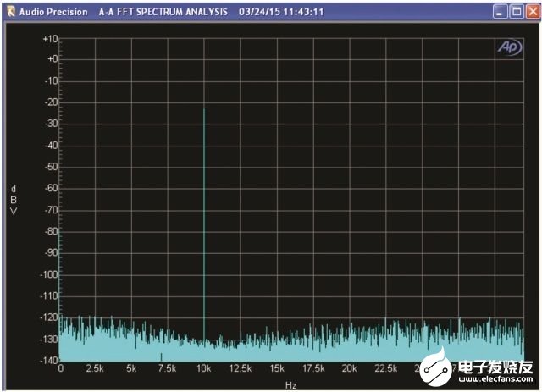Click the '20k' x-axis label
The image size is (542, 392).
(x=350, y=369)
